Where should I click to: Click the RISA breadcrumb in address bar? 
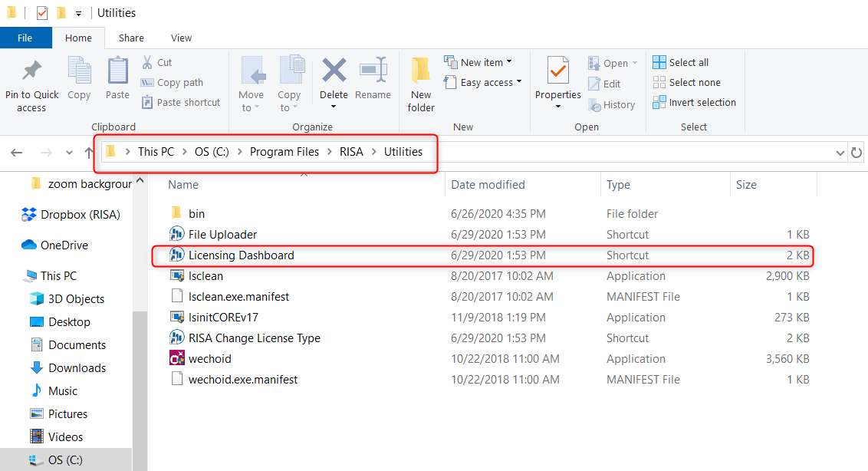(x=351, y=152)
